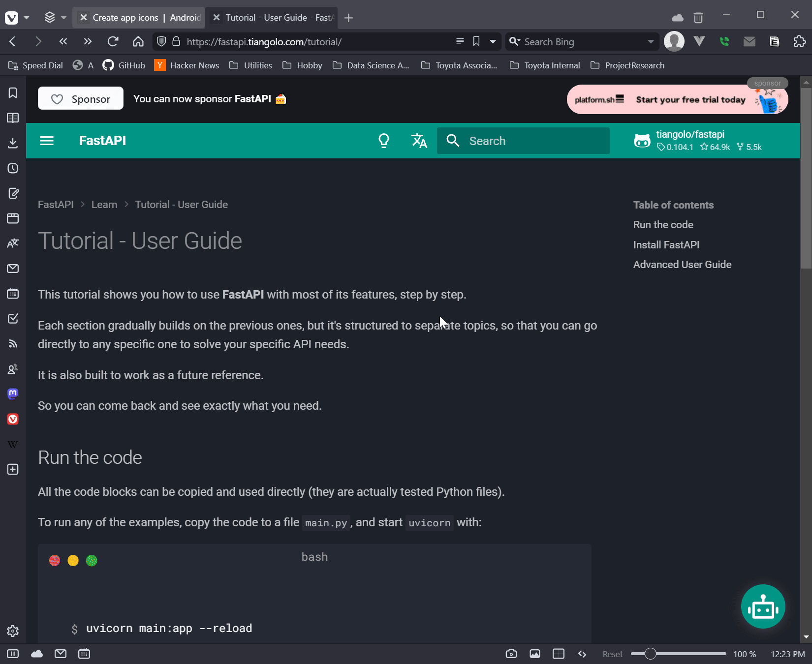Jump to Run the code section
This screenshot has height=664, width=812.
663,225
